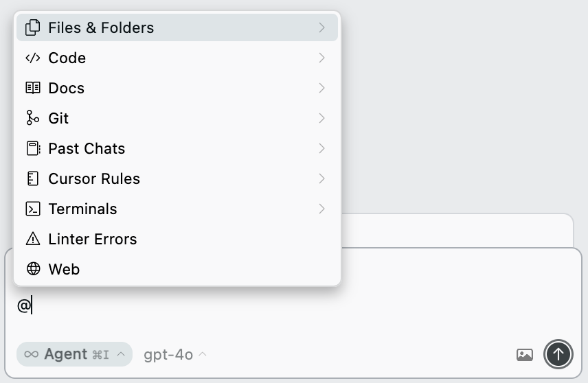Open the gpt-4o model dropdown

[174, 355]
